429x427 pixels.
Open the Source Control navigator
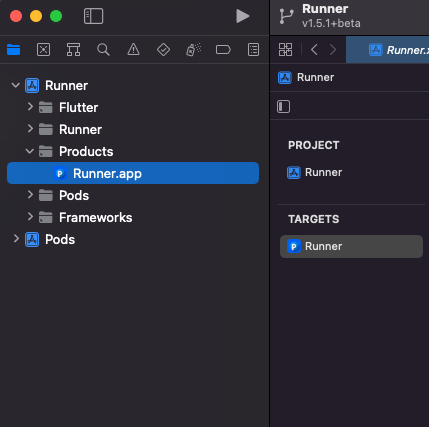[x=44, y=50]
